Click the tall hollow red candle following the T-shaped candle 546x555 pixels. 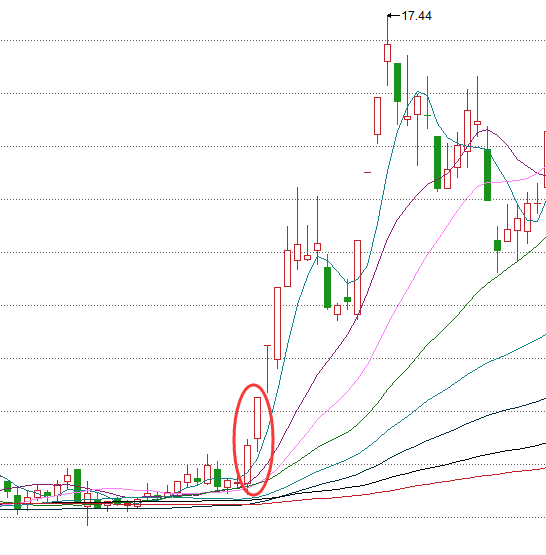click(277, 324)
